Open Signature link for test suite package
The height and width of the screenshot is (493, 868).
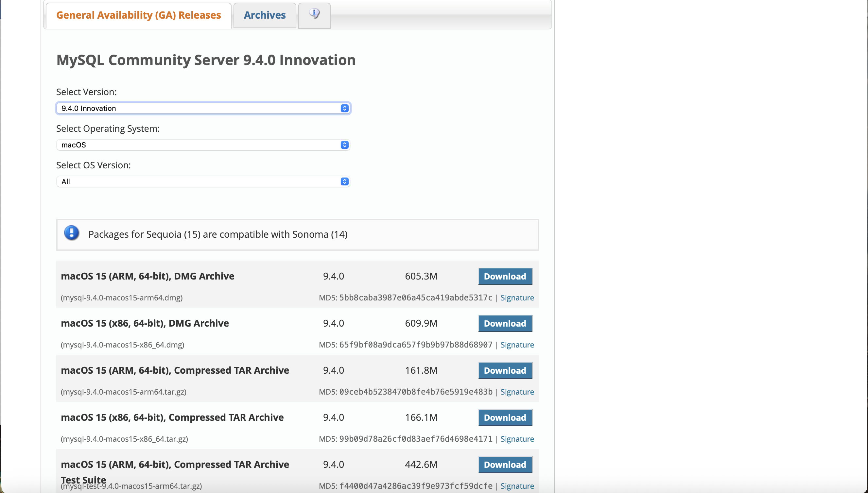point(517,486)
